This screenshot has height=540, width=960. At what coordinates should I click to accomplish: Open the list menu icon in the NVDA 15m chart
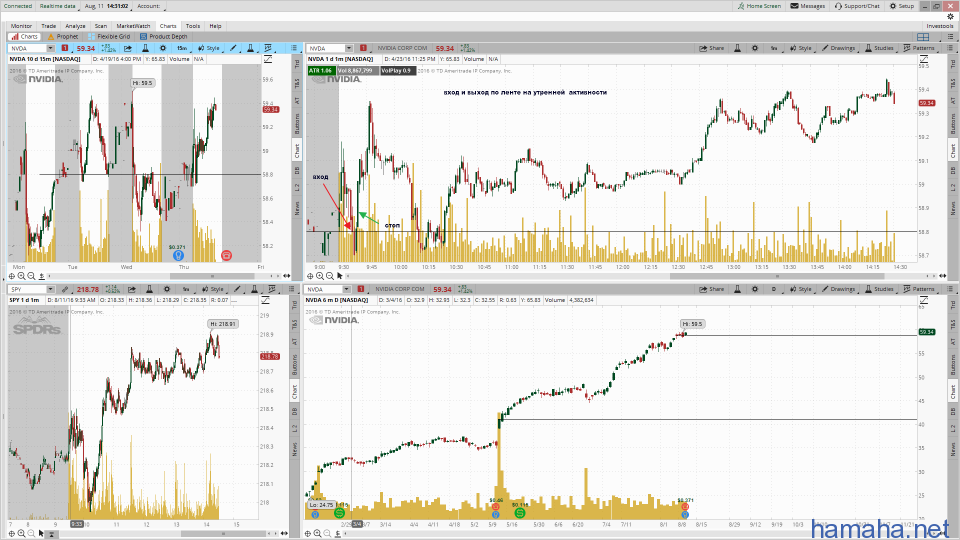294,48
